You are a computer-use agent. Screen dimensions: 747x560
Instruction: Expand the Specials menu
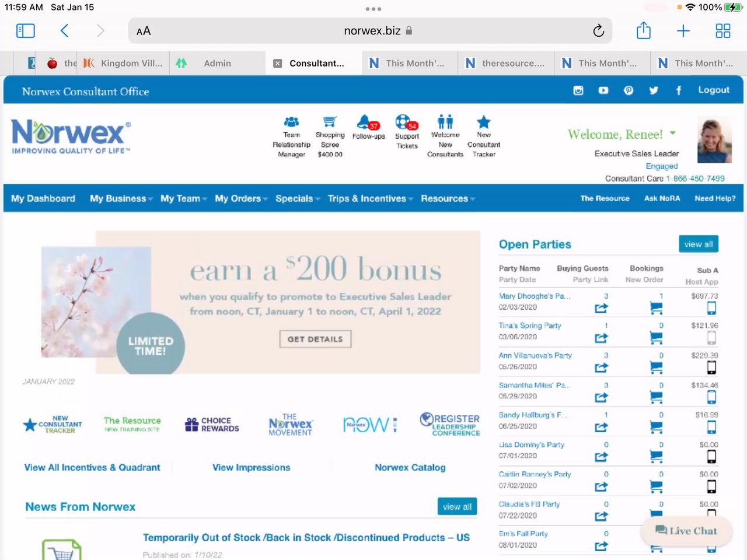298,198
